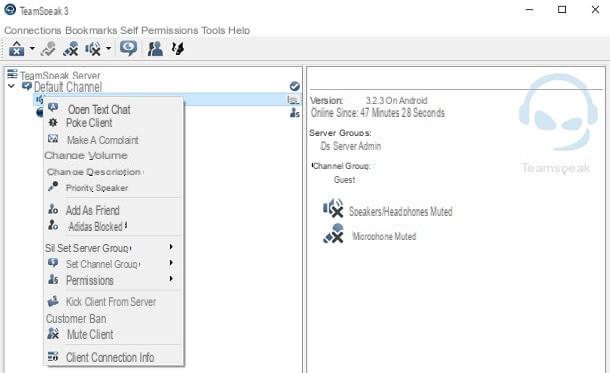Screen dimensions: 610x373
Task: Click the Ds Server Admin group text
Action: pos(351,146)
